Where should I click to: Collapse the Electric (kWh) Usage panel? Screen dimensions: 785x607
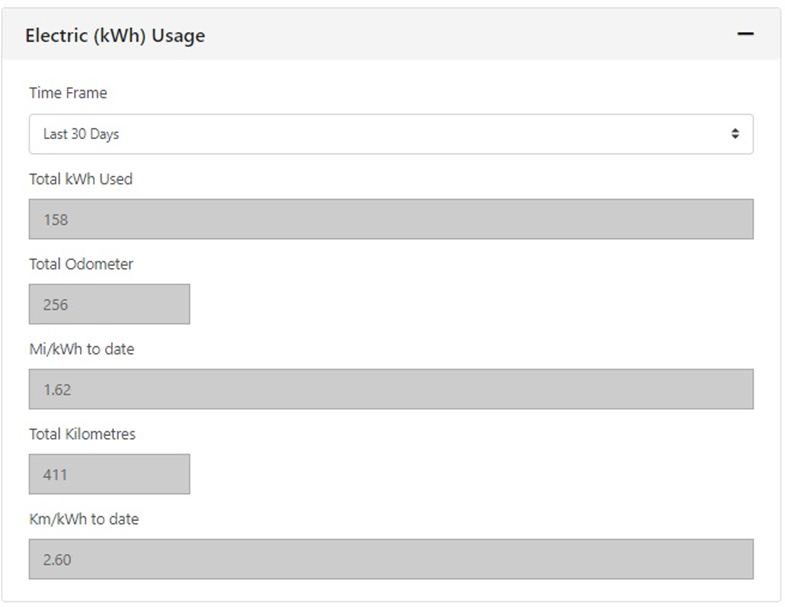click(x=744, y=35)
